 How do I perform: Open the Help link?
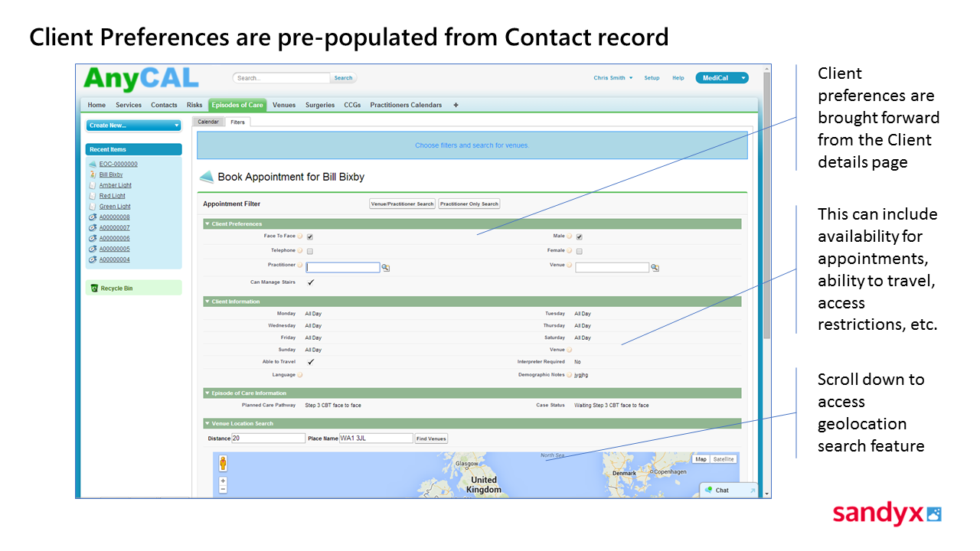point(678,78)
